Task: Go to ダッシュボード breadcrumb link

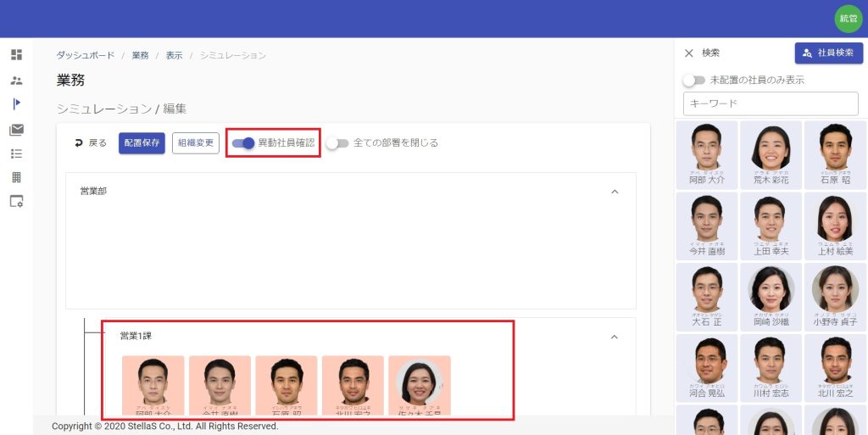Action: click(x=86, y=55)
